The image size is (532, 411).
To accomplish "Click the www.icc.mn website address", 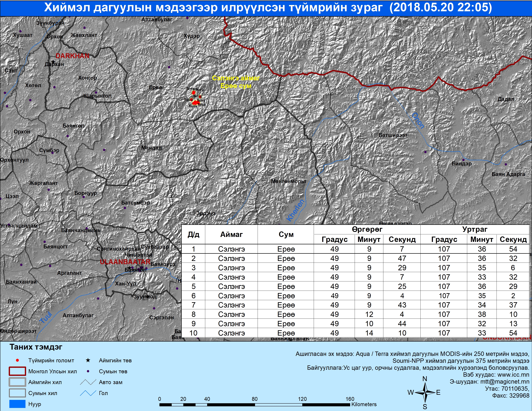I will [513, 375].
